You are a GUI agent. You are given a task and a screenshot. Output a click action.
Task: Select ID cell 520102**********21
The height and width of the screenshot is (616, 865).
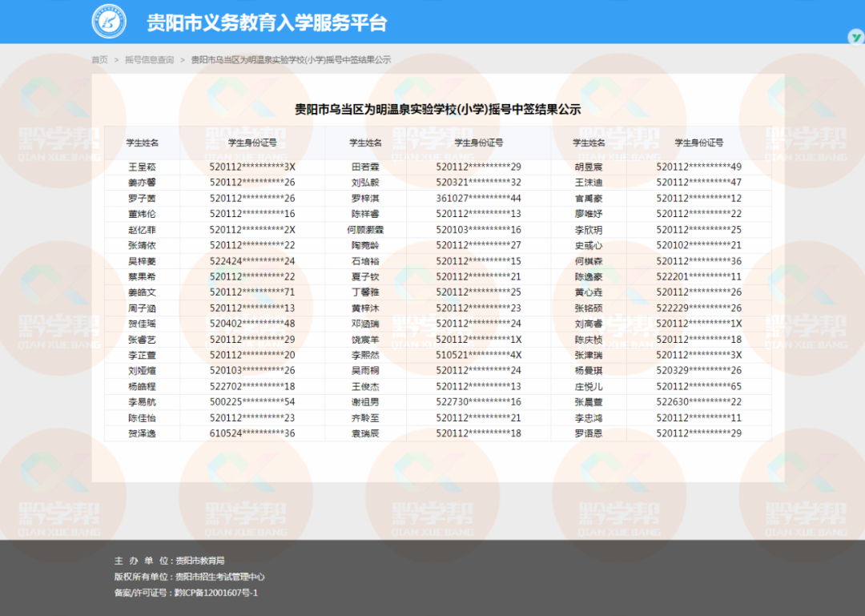tap(699, 245)
